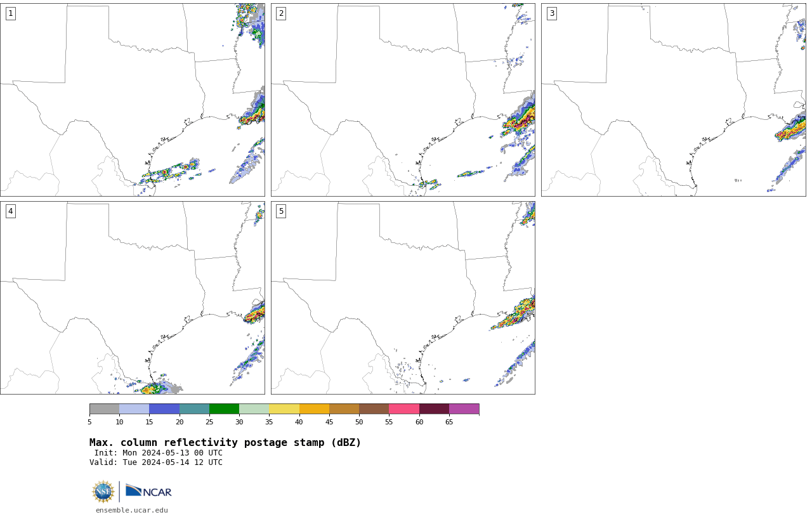The image size is (812, 517).
Task: Click the pale green 30-35 dBZ swatch
Action: click(x=254, y=409)
